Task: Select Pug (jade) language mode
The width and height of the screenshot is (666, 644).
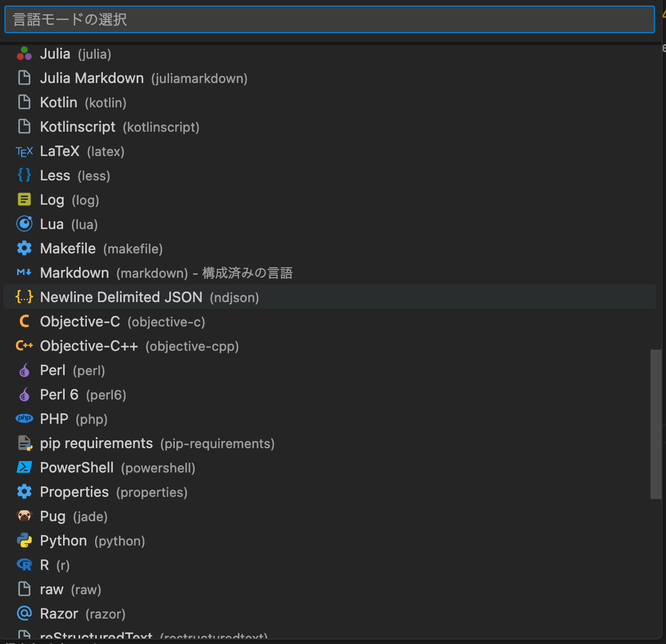Action: coord(330,516)
